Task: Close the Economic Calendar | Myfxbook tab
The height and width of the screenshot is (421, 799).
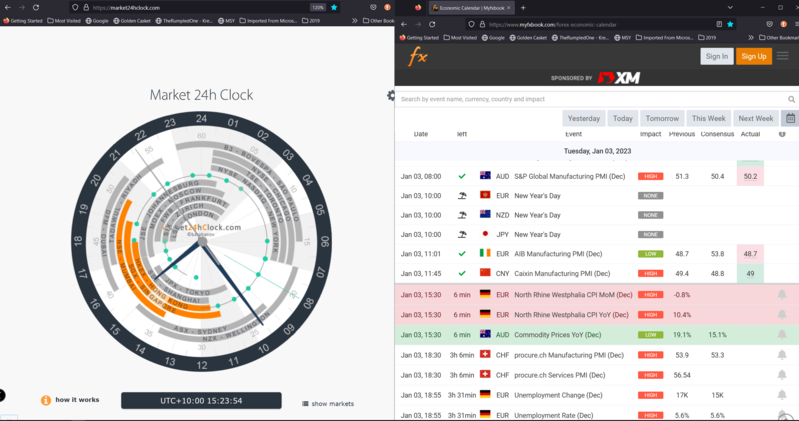Action: point(509,8)
